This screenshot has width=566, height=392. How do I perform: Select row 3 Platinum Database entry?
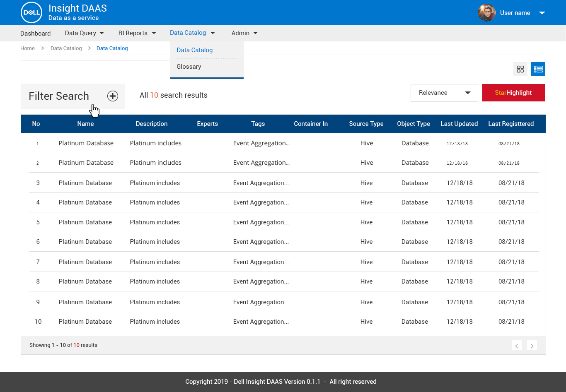click(85, 183)
